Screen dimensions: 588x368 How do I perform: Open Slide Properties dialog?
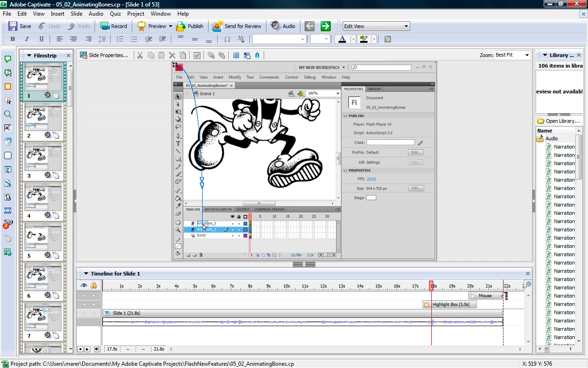[104, 55]
